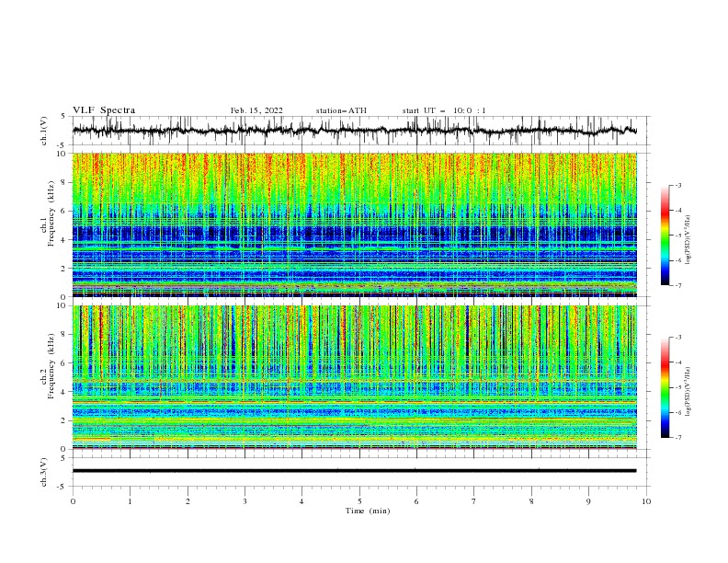Click the ch.2 PSD color scale bar
This screenshot has width=728, height=563.
click(665, 387)
